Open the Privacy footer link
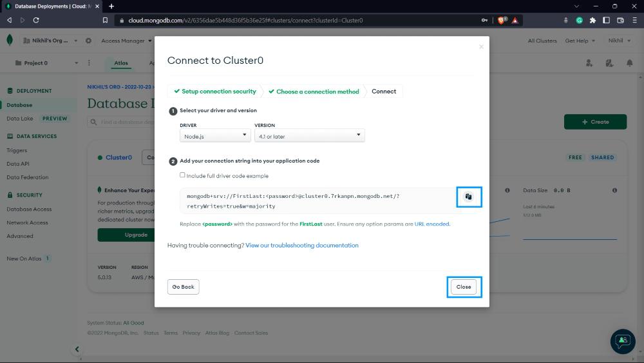Screen dimensions: 644x363 191,333
